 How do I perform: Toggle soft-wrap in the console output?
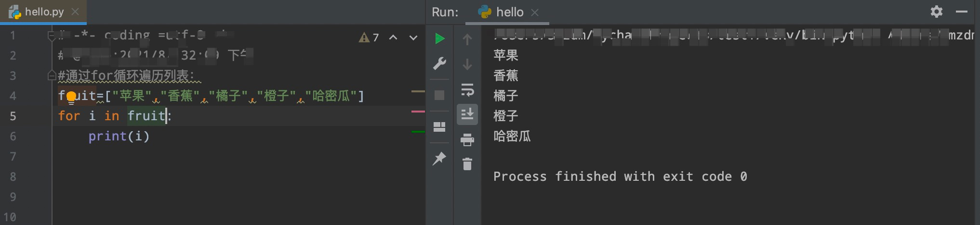pyautogui.click(x=467, y=90)
